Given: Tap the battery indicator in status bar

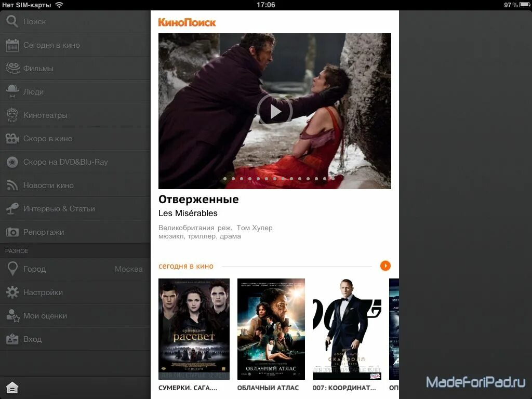Looking at the screenshot, I should pyautogui.click(x=524, y=5).
